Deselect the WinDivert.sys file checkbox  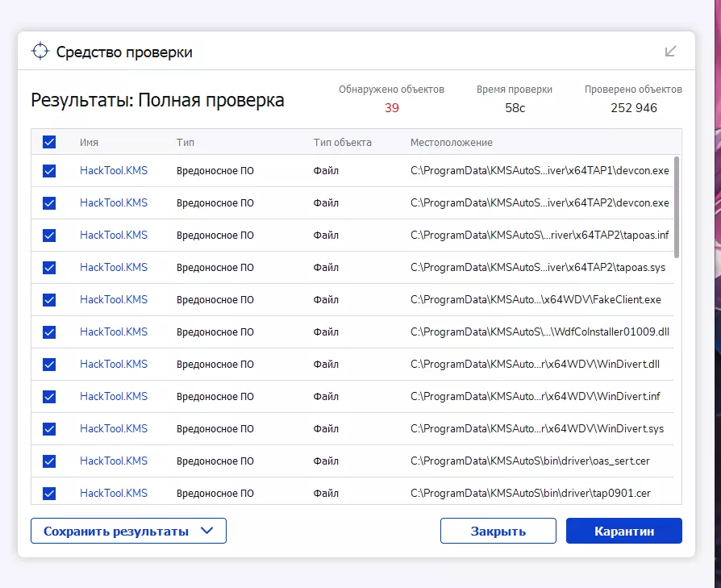pyautogui.click(x=49, y=429)
